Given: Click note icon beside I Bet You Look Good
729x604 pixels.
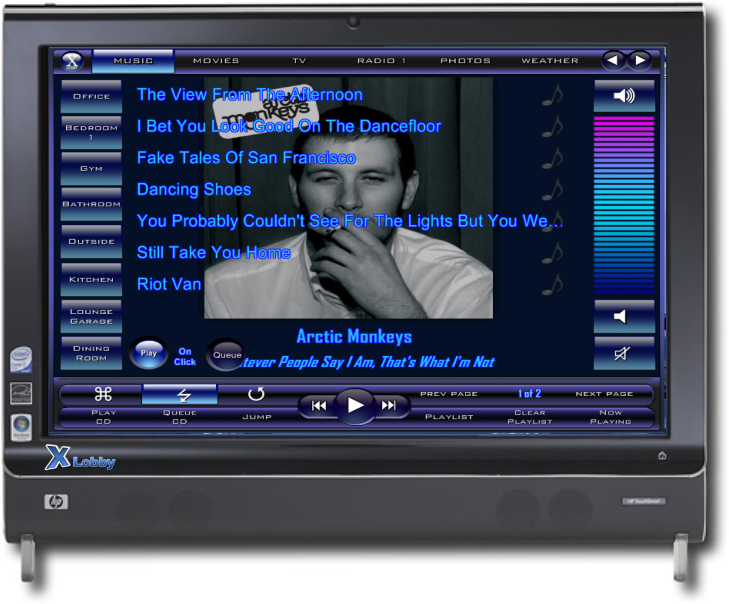Looking at the screenshot, I should pyautogui.click(x=553, y=127).
